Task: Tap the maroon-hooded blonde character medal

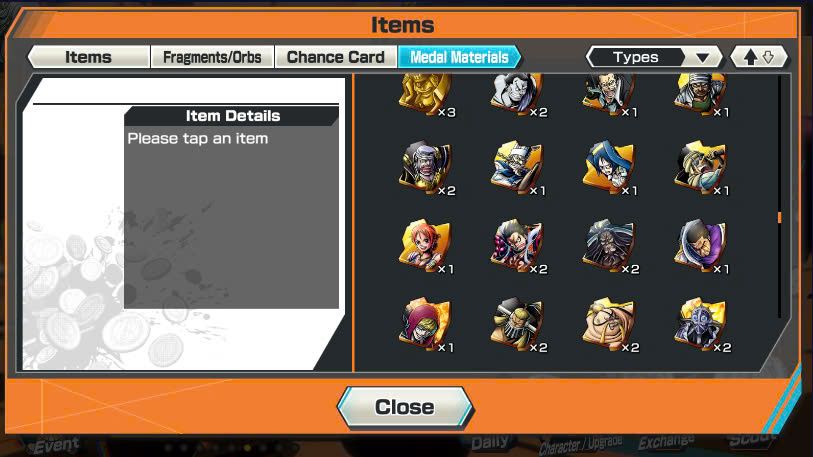Action: [426, 325]
